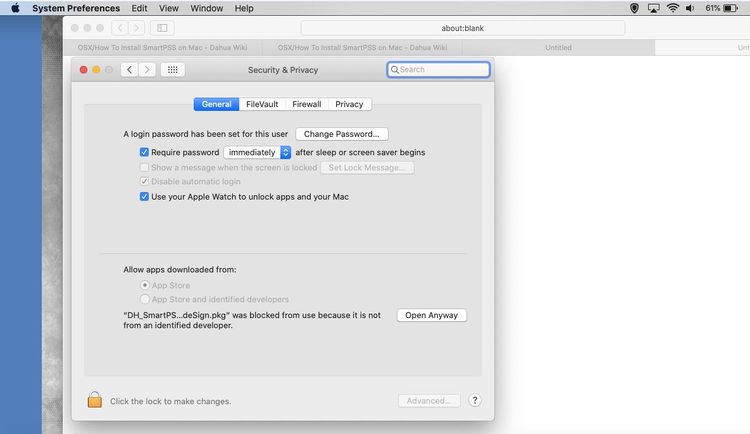Minimize the Security & Privacy window
This screenshot has width=750, height=434.
(x=96, y=70)
